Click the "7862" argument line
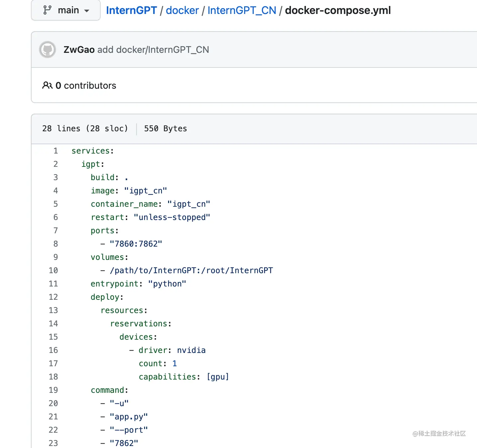Viewport: 477px width, 448px height. [x=119, y=443]
